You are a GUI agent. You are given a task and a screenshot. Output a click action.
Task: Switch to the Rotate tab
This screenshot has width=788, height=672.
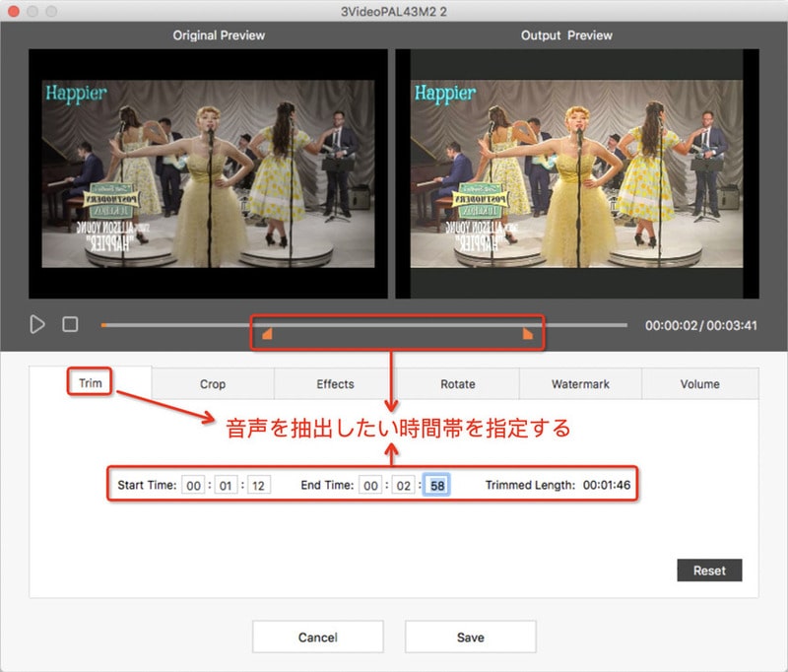point(458,384)
